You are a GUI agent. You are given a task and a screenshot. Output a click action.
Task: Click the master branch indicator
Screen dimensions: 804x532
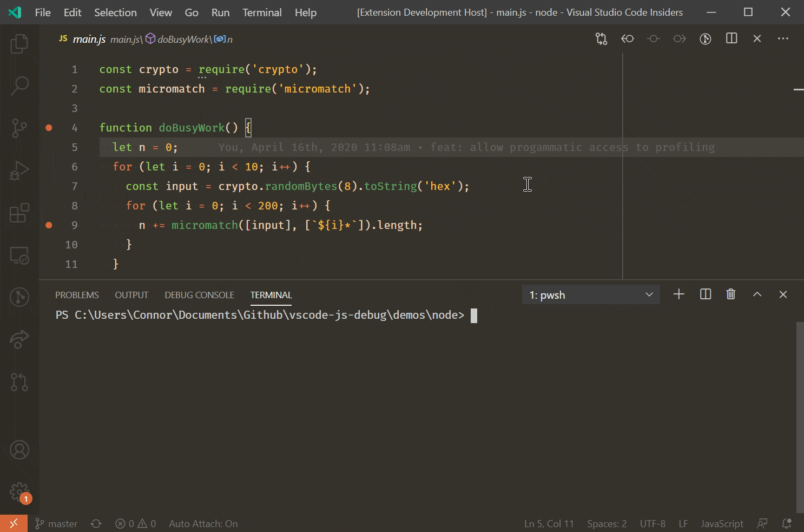56,523
